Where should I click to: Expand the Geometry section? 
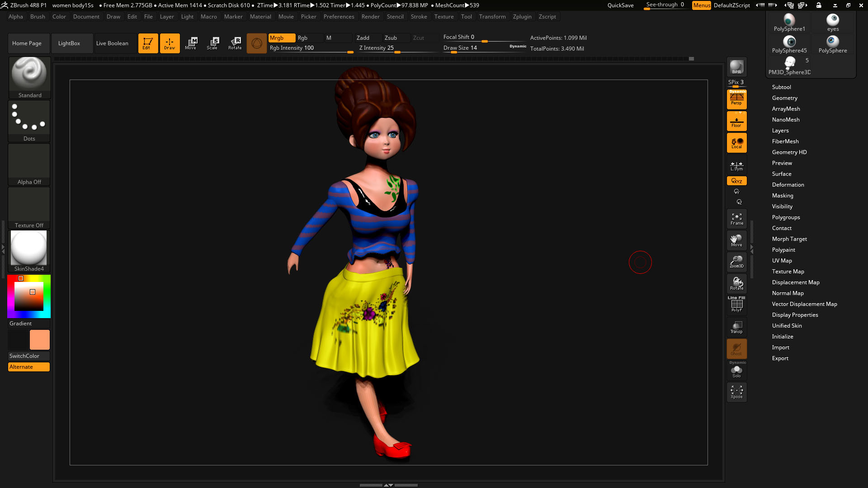pos(784,98)
